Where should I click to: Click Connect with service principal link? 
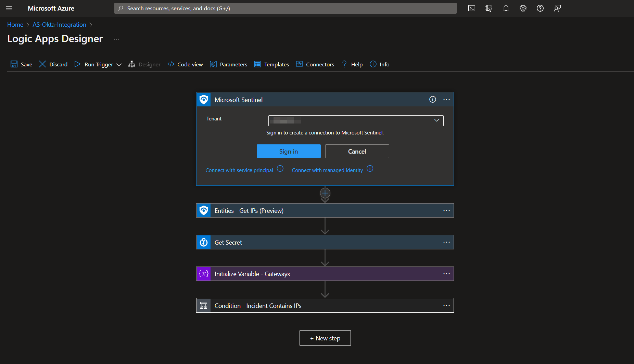tap(239, 170)
